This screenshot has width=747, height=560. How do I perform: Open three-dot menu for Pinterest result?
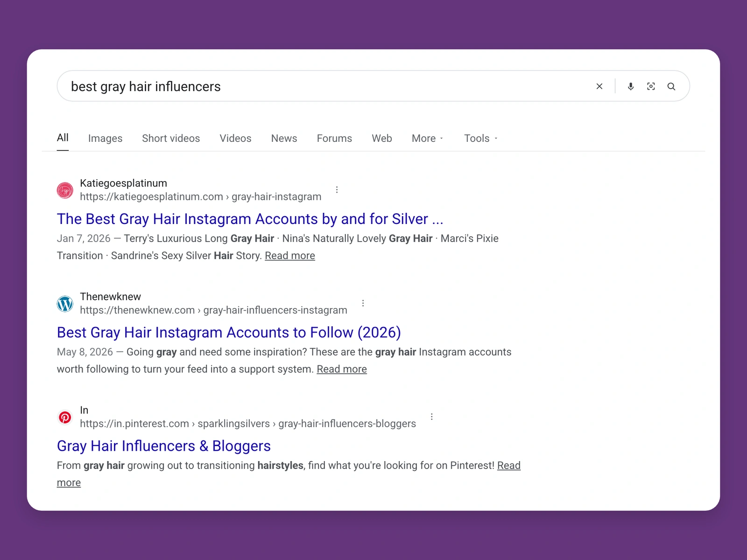click(431, 416)
